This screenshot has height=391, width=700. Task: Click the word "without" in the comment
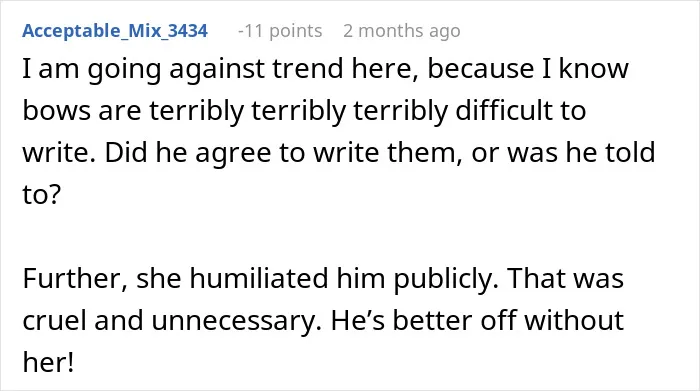tap(574, 320)
